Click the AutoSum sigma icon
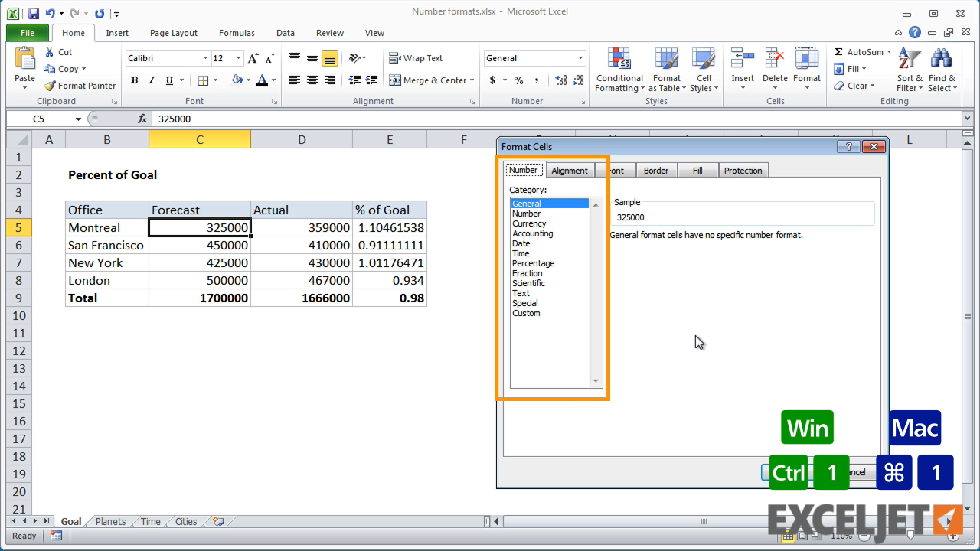980x551 pixels. pyautogui.click(x=839, y=52)
